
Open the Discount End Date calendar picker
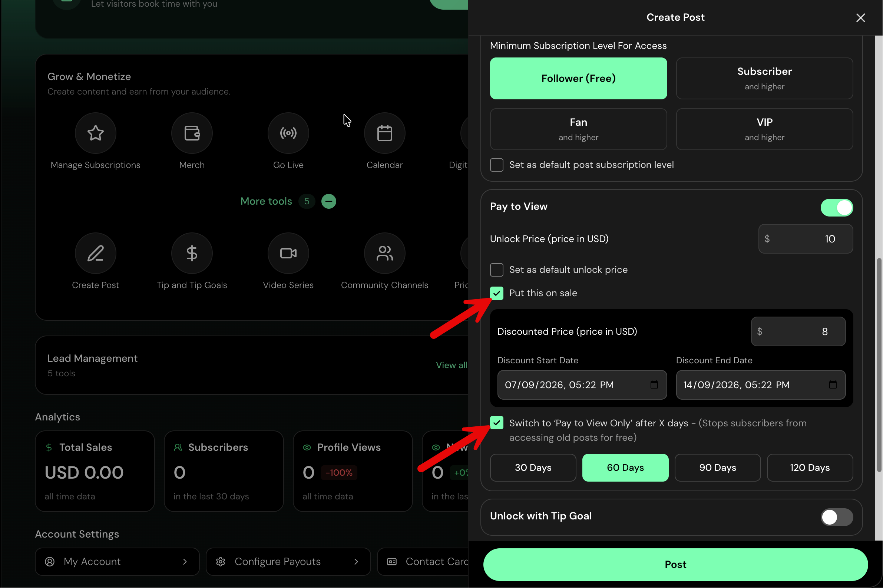click(x=832, y=385)
